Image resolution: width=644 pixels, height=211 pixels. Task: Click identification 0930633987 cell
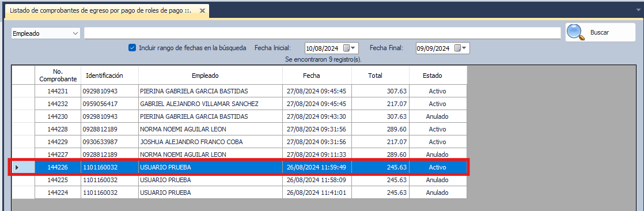coord(109,142)
